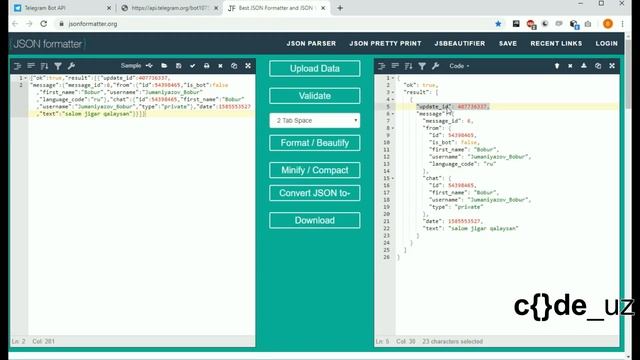Collapse the "result" fold arrow on line 3
The height and width of the screenshot is (360, 640).
(x=393, y=92)
